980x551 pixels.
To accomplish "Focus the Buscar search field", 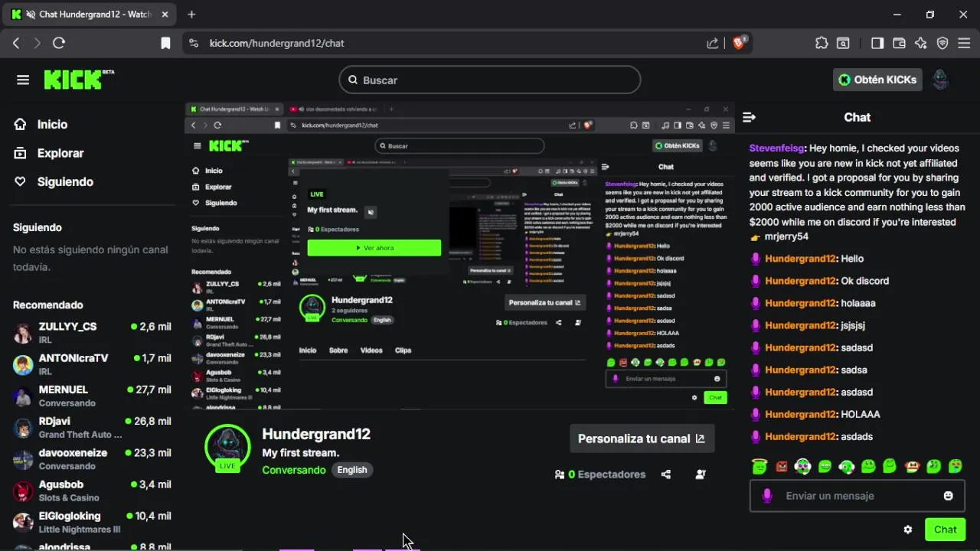I will click(490, 80).
